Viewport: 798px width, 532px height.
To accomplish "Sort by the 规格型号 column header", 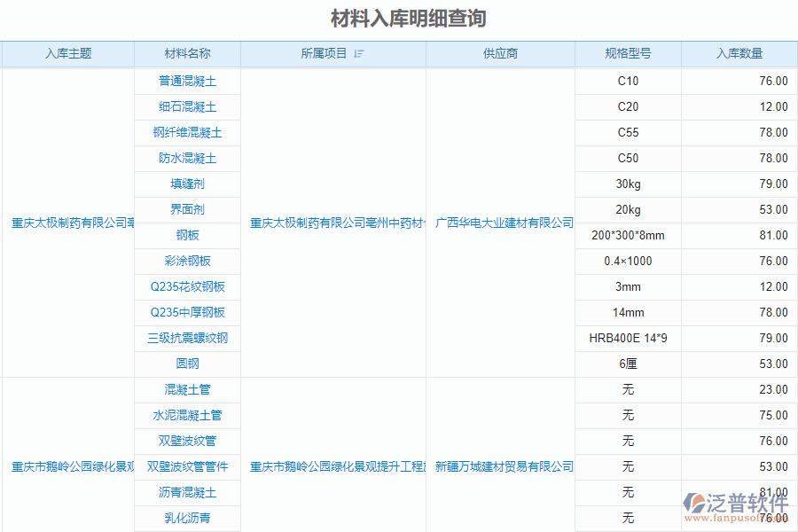I will [627, 53].
